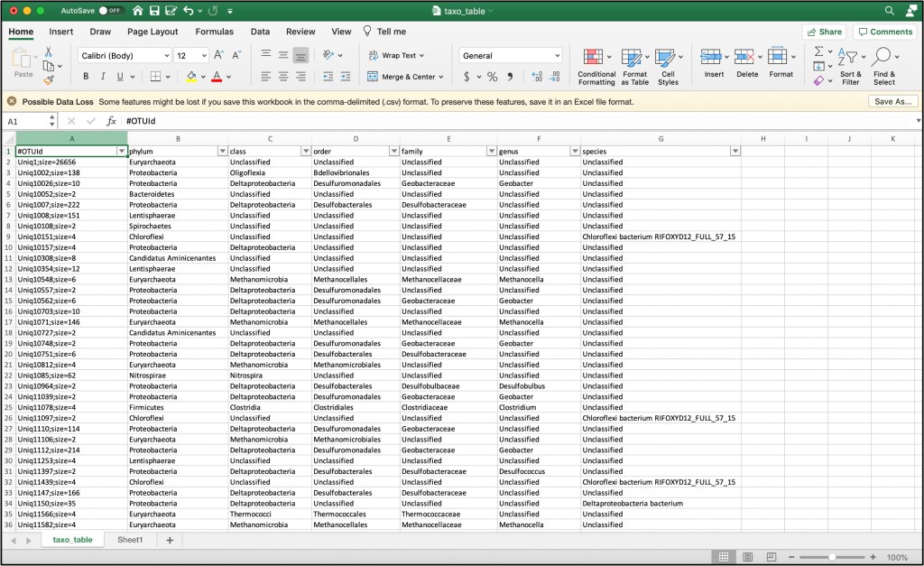Click the Find & Select icon
This screenshot has height=566, width=924.
(x=883, y=58)
